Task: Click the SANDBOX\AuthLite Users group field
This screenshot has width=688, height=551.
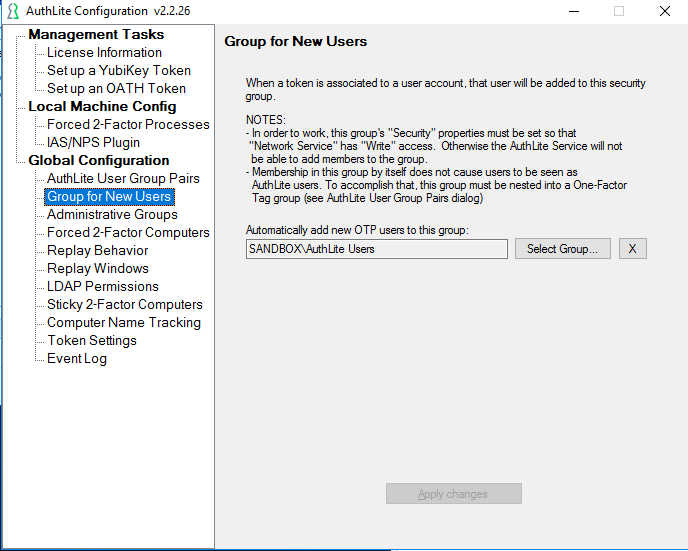Action: pyautogui.click(x=376, y=249)
